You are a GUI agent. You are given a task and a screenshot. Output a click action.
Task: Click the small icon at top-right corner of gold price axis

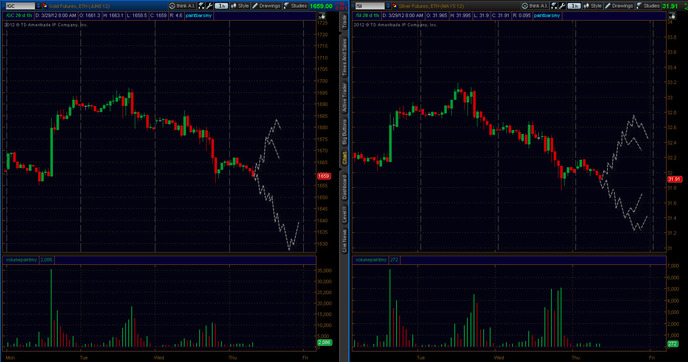322,16
